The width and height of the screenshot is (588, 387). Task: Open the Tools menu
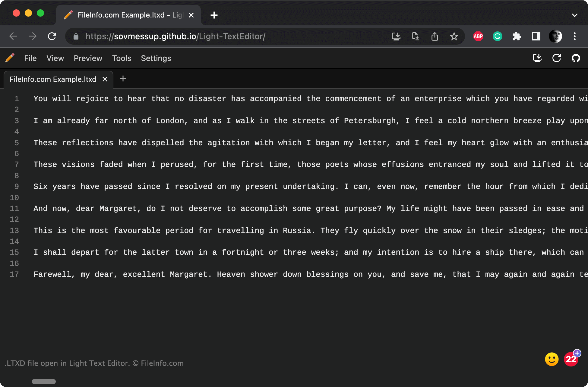pos(122,58)
